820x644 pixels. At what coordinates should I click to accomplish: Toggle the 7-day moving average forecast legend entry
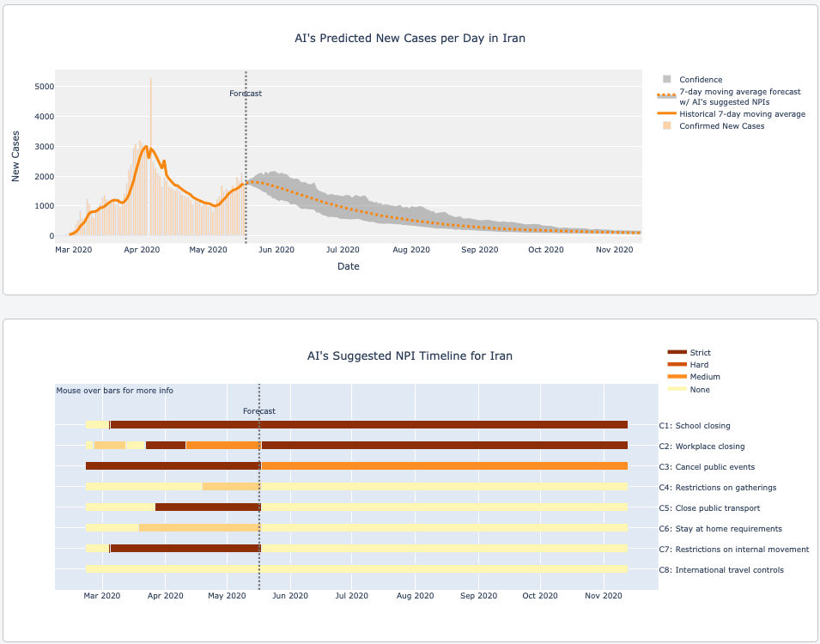739,96
